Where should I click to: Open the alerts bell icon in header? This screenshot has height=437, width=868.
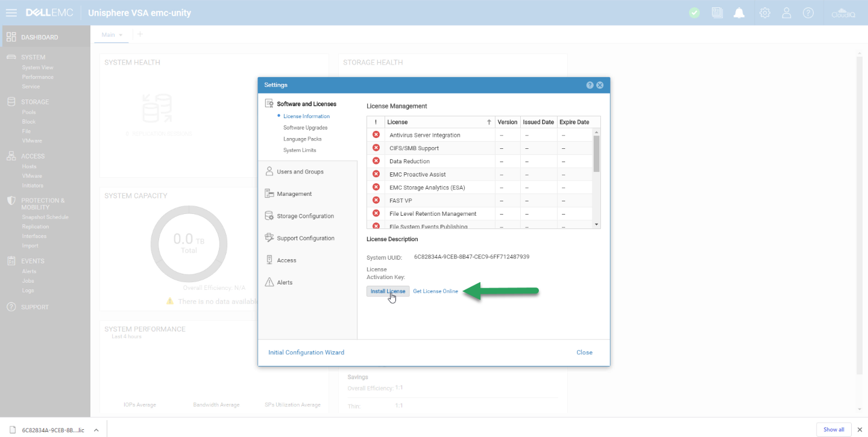(739, 13)
